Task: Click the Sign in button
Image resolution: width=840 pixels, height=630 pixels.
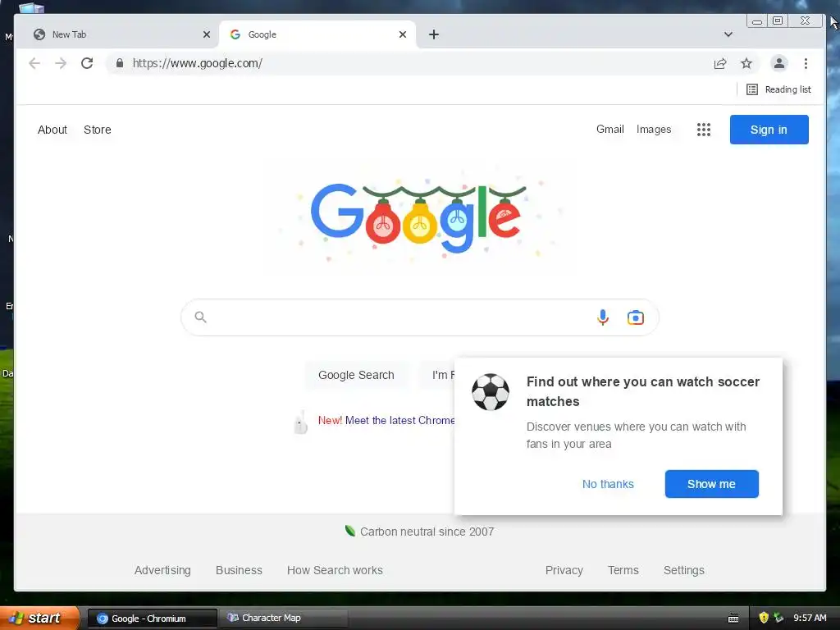Action: click(769, 129)
